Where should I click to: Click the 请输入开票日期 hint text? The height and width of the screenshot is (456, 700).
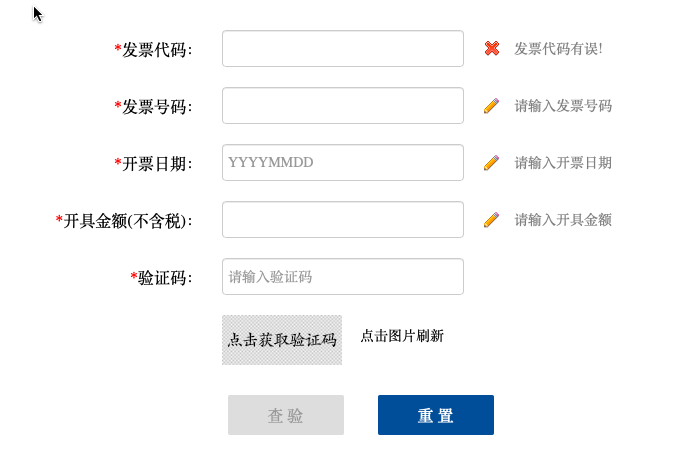tap(563, 163)
